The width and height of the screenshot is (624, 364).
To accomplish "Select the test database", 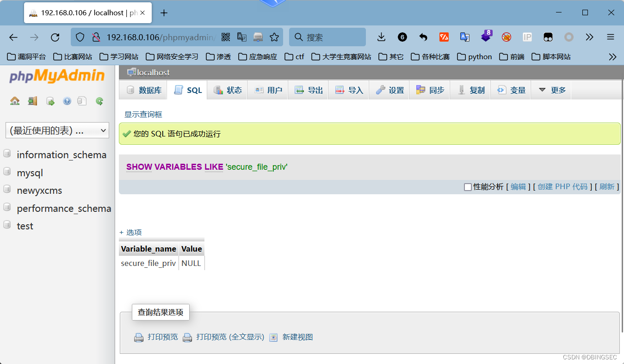I will pyautogui.click(x=25, y=226).
